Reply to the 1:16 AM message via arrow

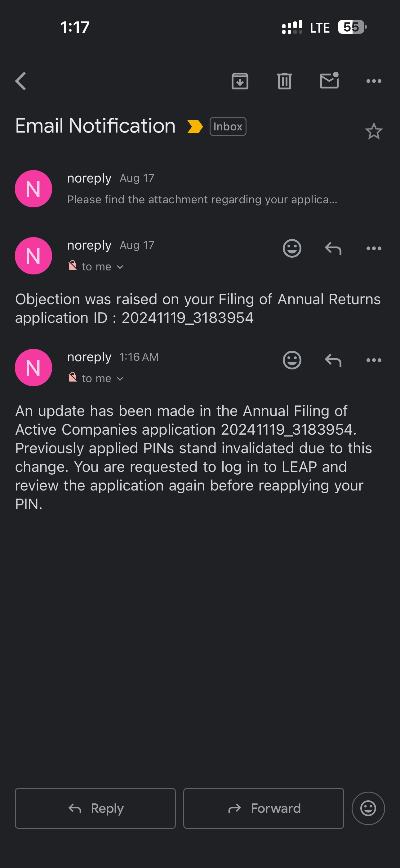pyautogui.click(x=333, y=360)
